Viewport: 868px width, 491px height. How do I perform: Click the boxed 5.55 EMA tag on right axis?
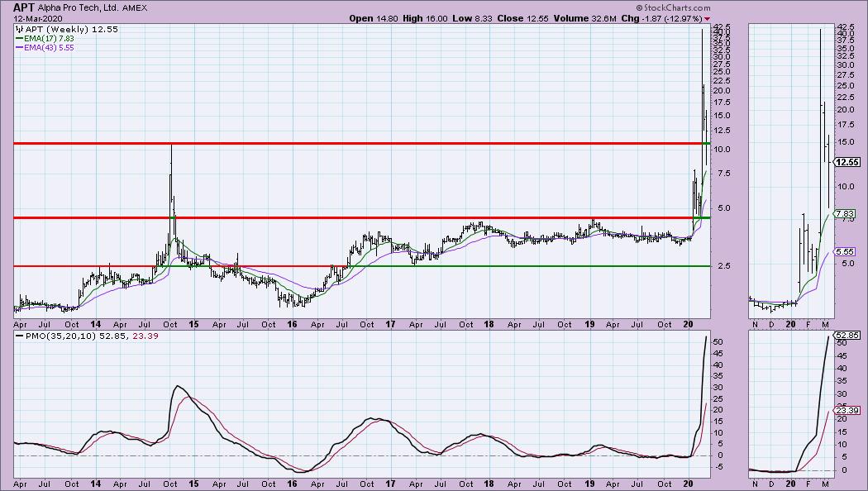point(846,251)
